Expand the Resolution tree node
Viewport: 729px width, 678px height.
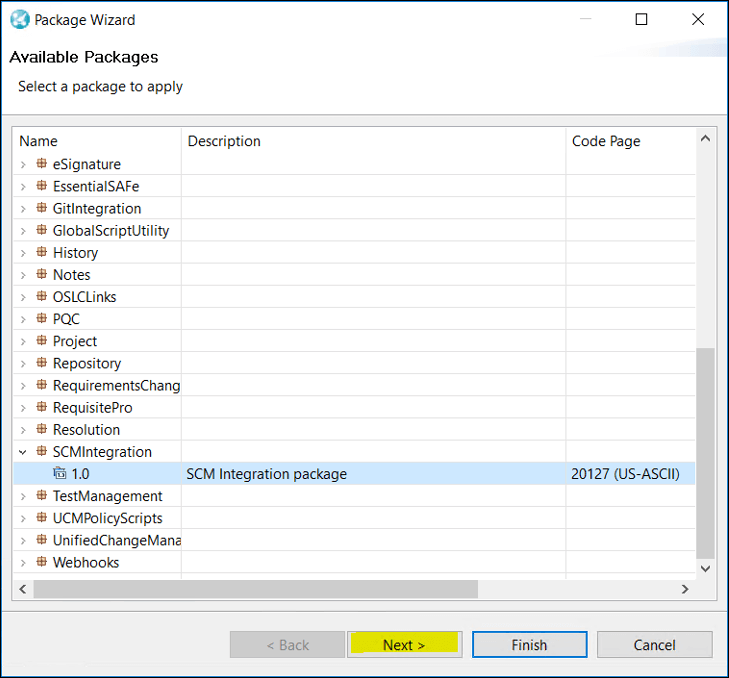23,430
